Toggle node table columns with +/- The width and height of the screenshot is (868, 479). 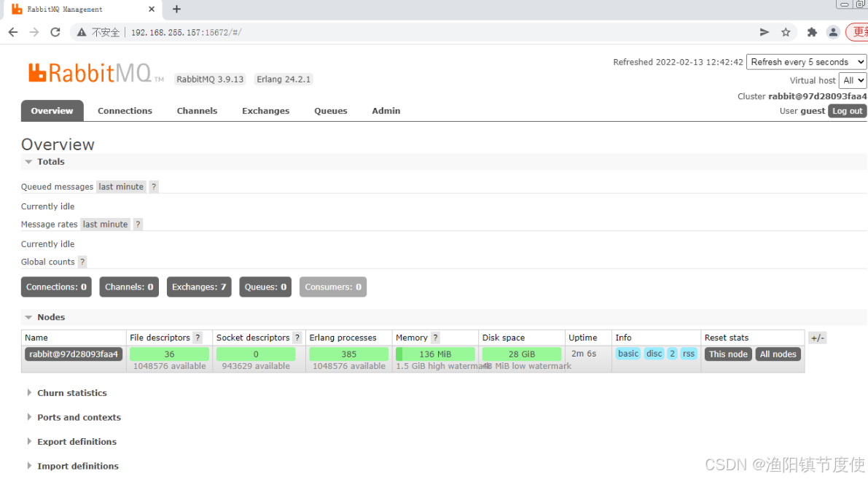pos(817,338)
